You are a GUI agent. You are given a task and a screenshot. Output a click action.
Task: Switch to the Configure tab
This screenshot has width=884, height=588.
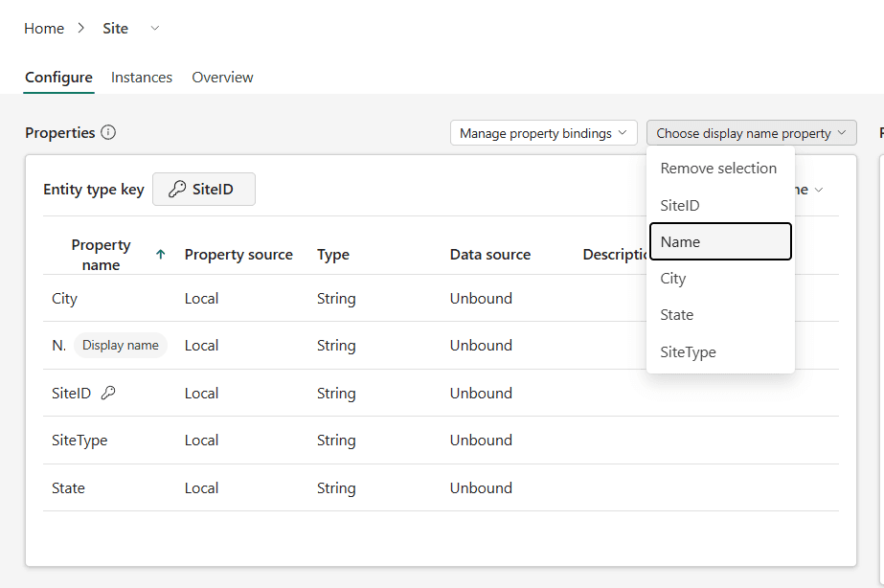pos(58,78)
